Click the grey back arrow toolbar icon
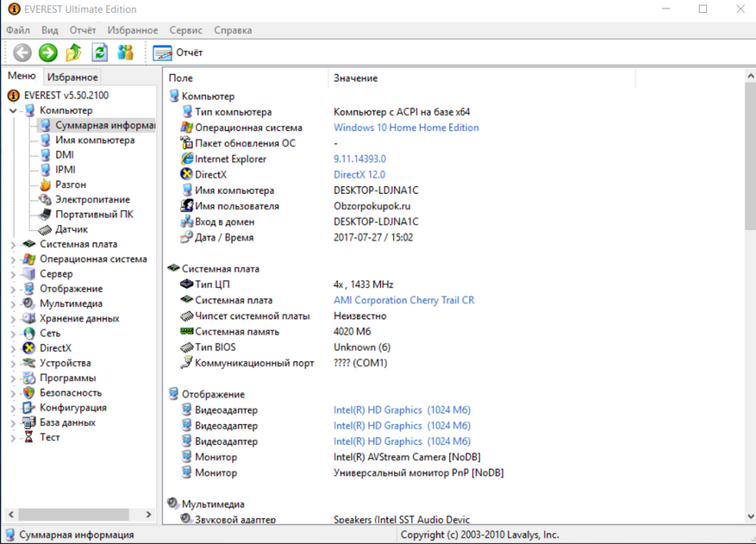 [x=22, y=53]
